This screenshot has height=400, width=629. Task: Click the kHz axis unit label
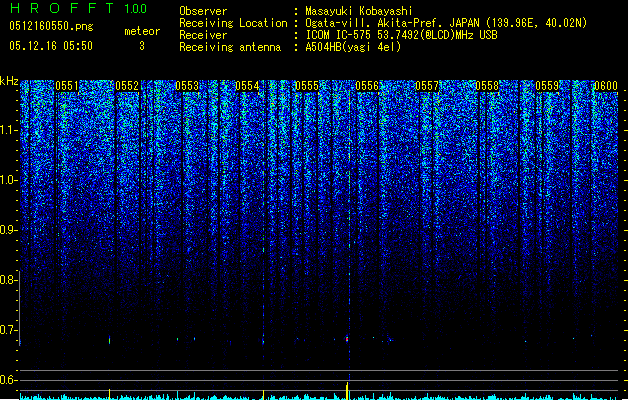click(9, 81)
